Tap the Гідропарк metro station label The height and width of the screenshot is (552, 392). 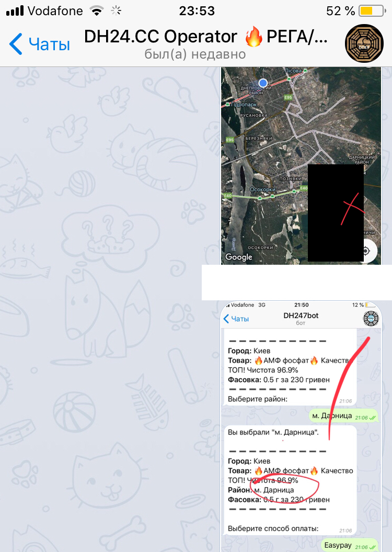tap(241, 105)
